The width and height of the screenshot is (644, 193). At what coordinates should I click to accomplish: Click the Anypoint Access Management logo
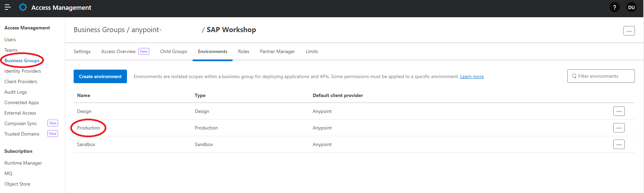[23, 7]
